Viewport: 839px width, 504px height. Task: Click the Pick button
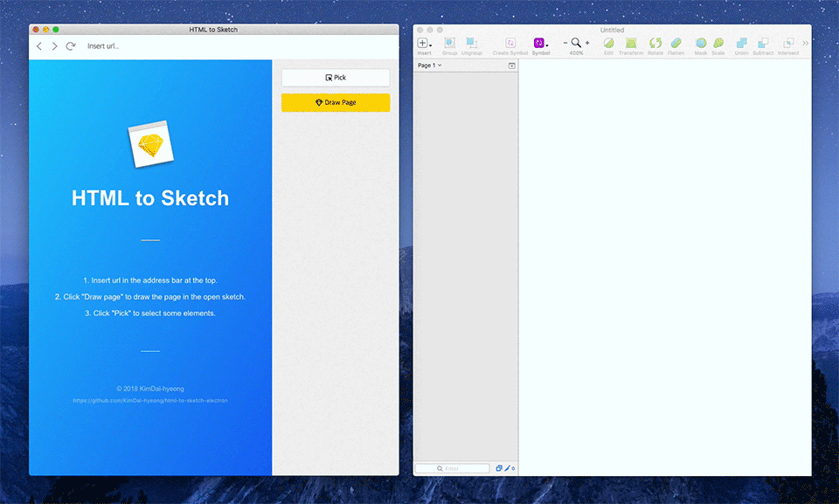[x=336, y=78]
